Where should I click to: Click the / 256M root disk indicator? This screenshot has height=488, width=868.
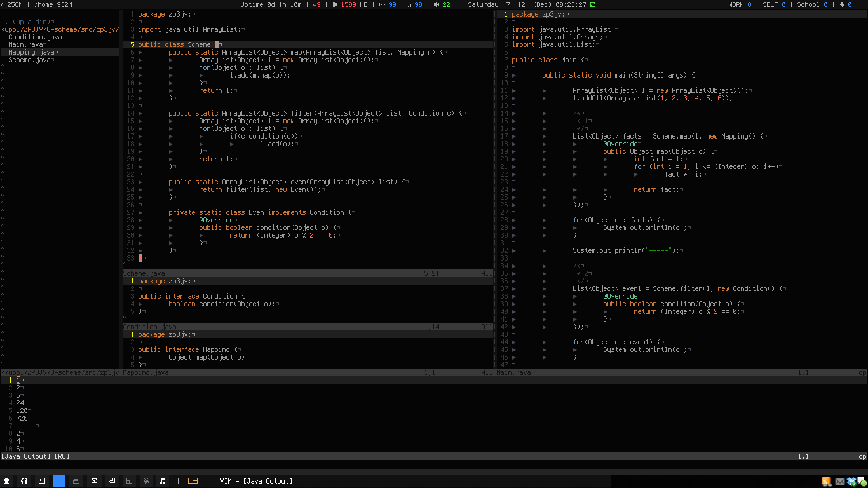coord(12,4)
